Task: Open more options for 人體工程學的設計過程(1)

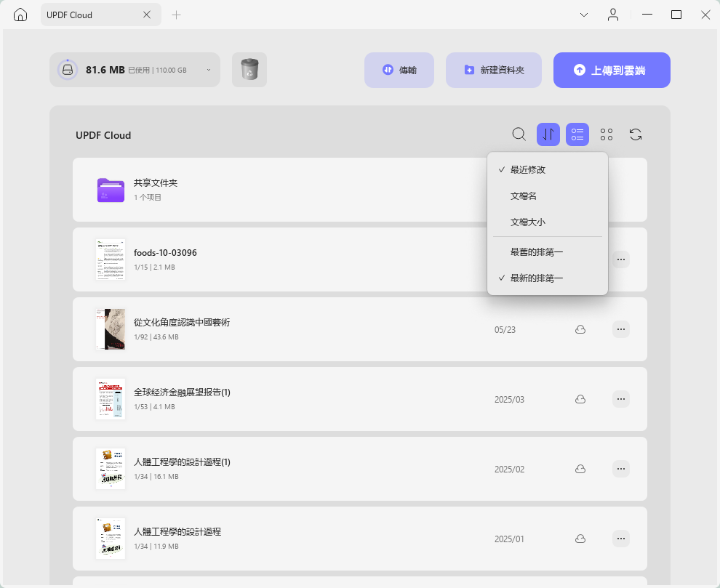Action: tap(621, 469)
